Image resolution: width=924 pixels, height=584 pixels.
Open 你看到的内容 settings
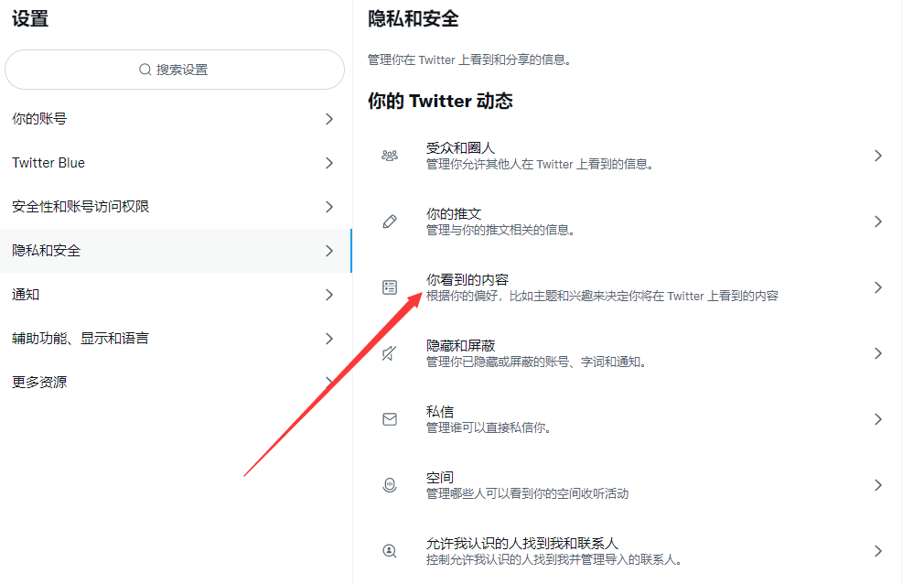(627, 287)
